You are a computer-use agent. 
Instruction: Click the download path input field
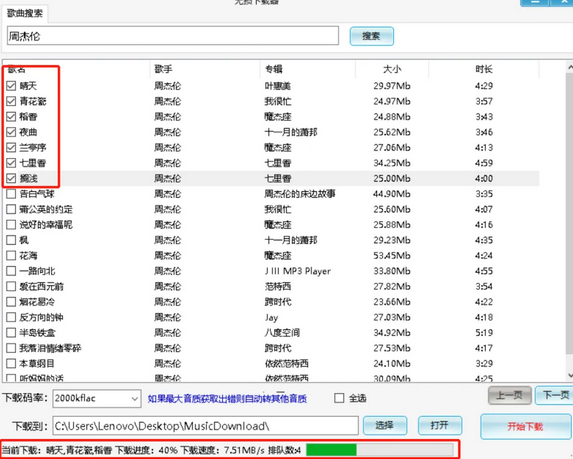205,426
